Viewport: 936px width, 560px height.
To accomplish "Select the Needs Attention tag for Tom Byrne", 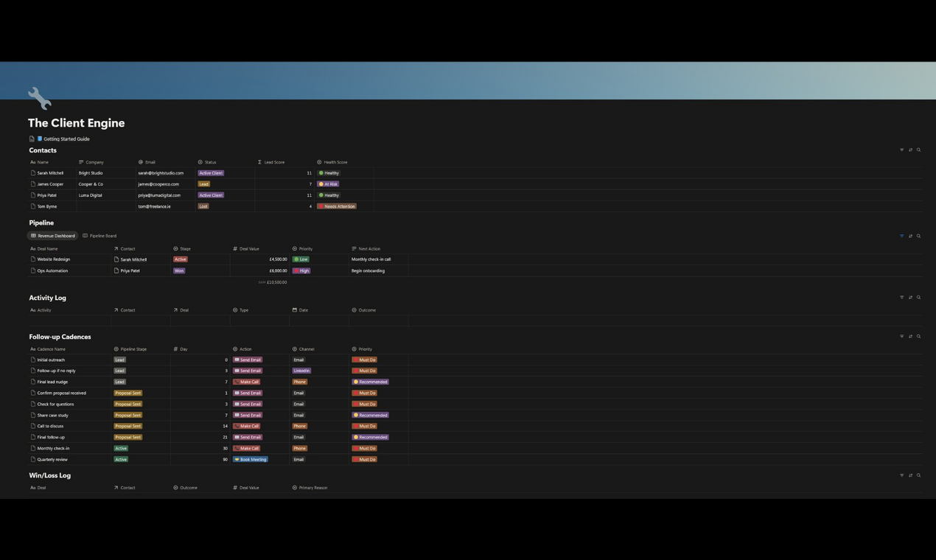I will [337, 206].
